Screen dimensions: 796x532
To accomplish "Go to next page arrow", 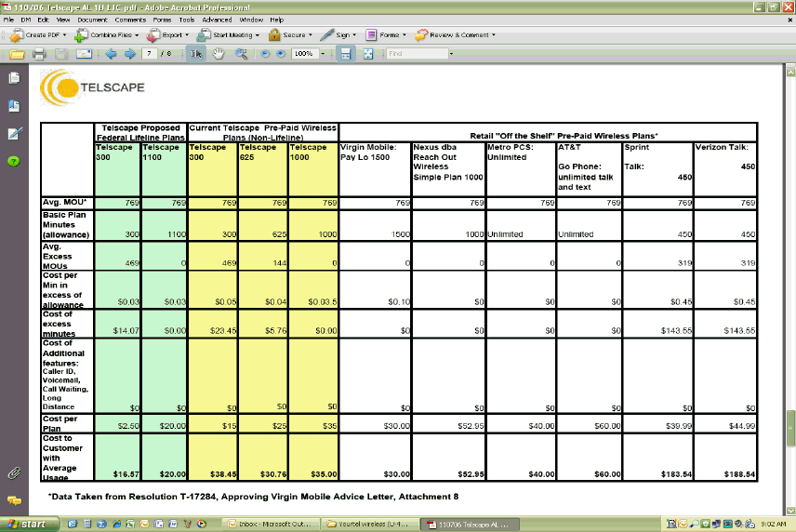I will [130, 54].
